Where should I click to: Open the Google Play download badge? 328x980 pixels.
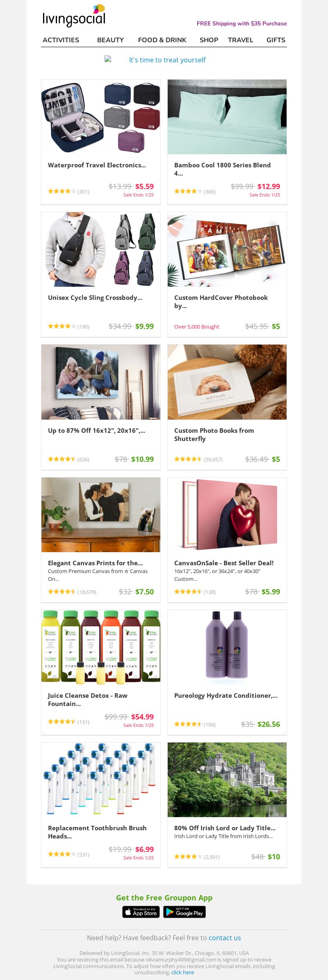coord(184,911)
